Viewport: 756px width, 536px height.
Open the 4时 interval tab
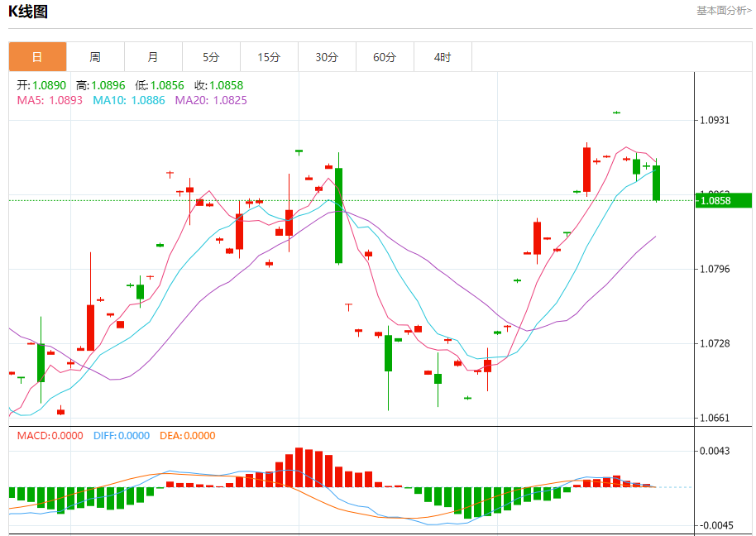click(443, 57)
